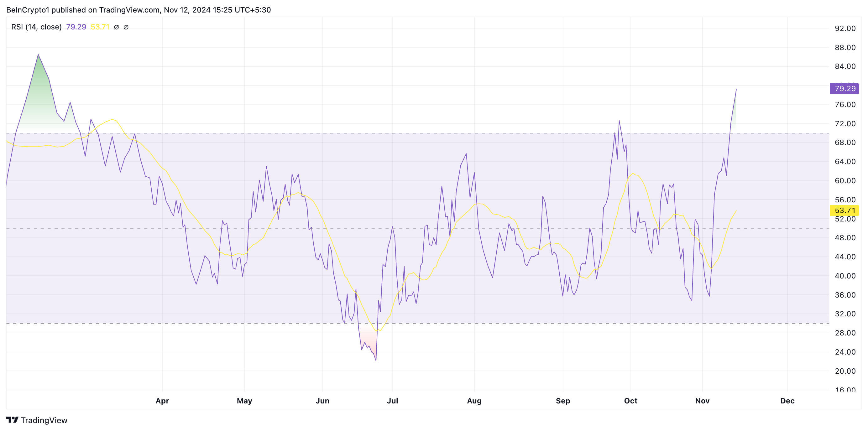
Task: Click the purple 79.29 price tag on axis
Action: 844,89
